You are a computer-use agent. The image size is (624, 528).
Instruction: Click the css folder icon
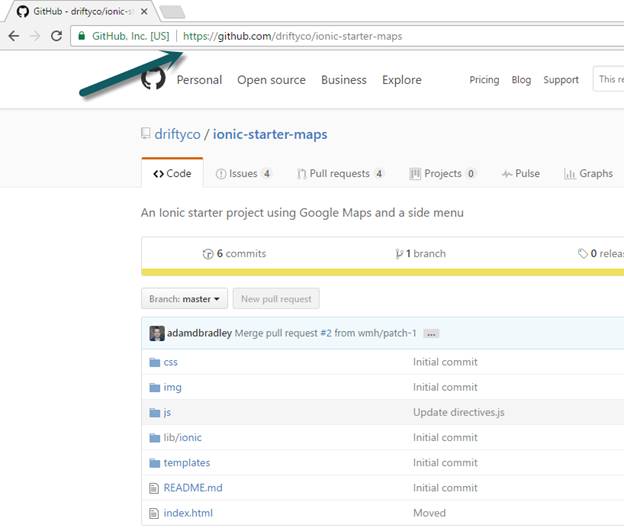tap(155, 362)
